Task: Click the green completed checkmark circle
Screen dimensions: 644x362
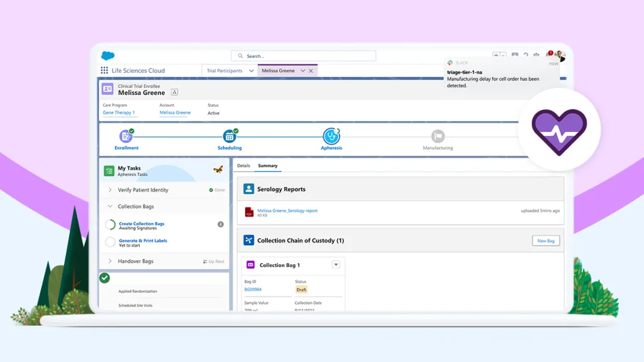Action: [x=105, y=278]
